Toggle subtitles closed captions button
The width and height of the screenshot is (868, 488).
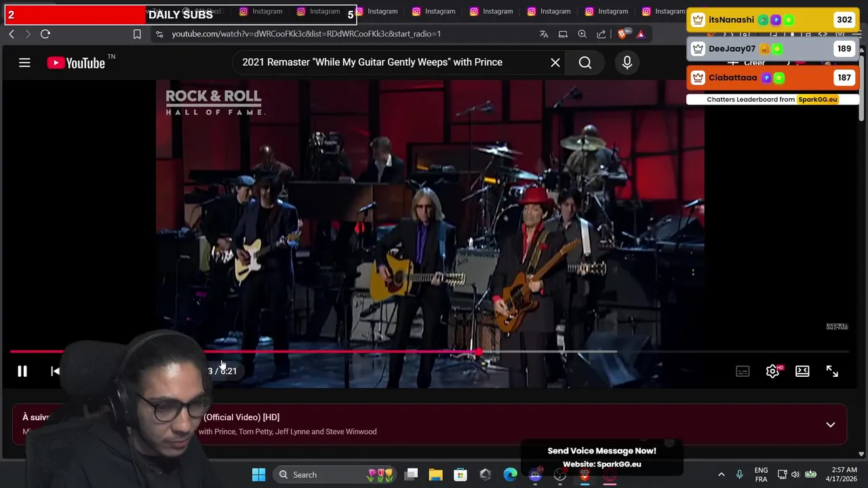[743, 371]
